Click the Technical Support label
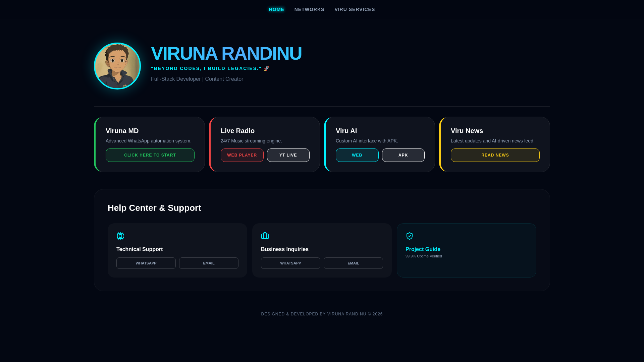Screen dimensions: 644x362 click(140, 249)
